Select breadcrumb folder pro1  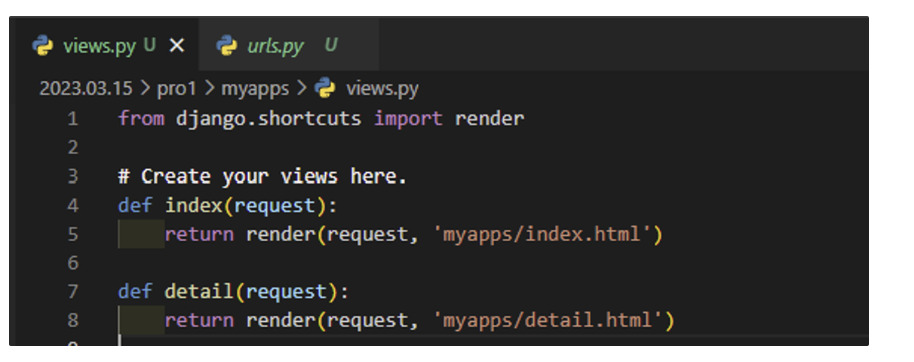(177, 89)
